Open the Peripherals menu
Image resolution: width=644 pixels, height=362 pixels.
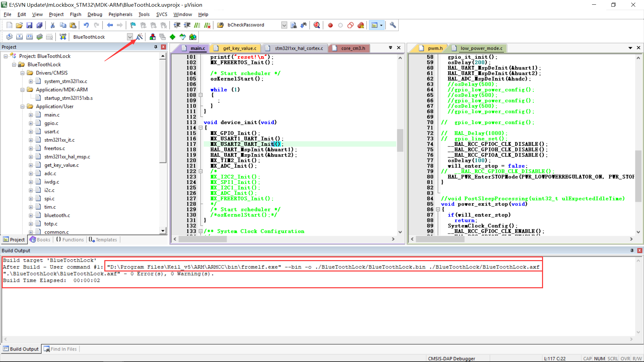pyautogui.click(x=120, y=14)
